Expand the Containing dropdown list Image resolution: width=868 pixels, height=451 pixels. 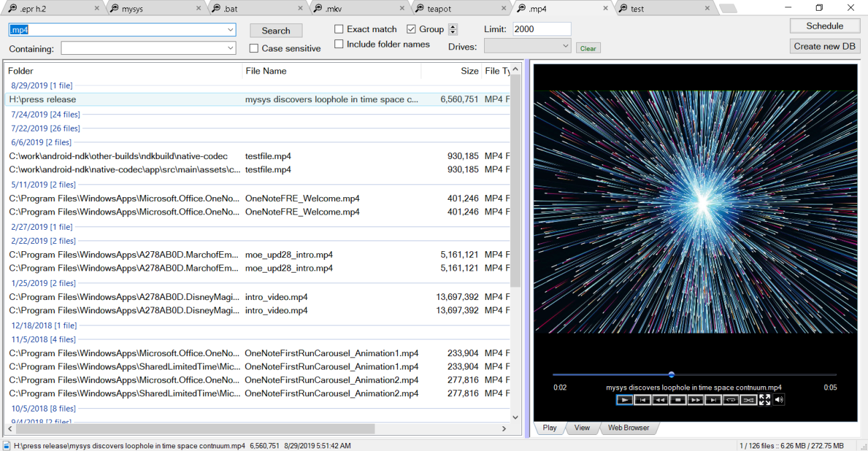pos(230,48)
